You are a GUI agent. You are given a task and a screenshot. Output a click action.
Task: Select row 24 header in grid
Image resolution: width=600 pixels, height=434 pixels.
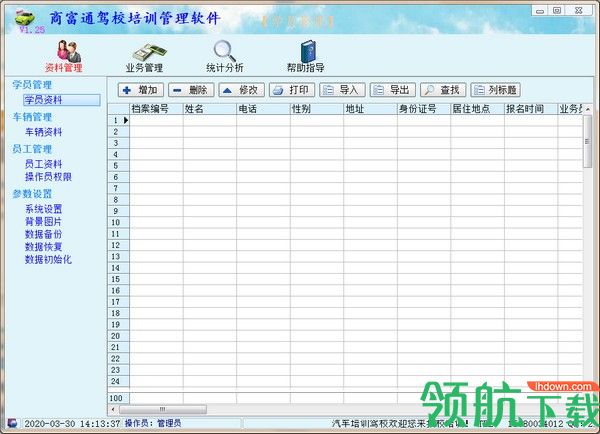[x=118, y=382]
